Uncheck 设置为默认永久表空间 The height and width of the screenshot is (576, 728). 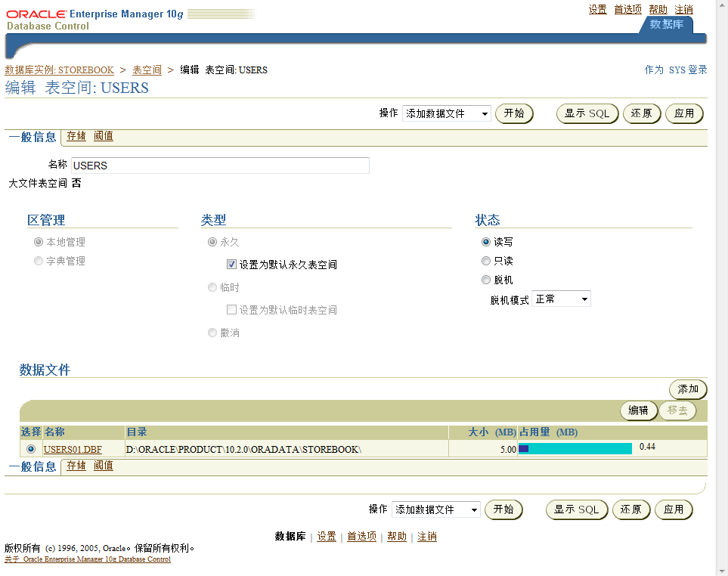click(x=231, y=264)
